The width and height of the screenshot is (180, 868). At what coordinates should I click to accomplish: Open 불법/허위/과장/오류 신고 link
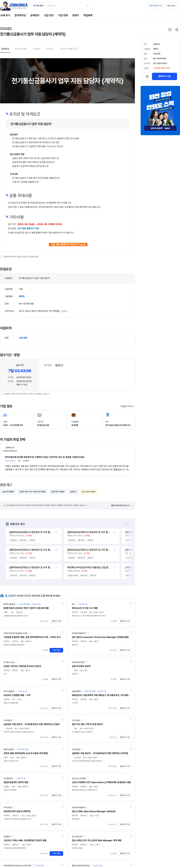pyautogui.click(x=121, y=505)
